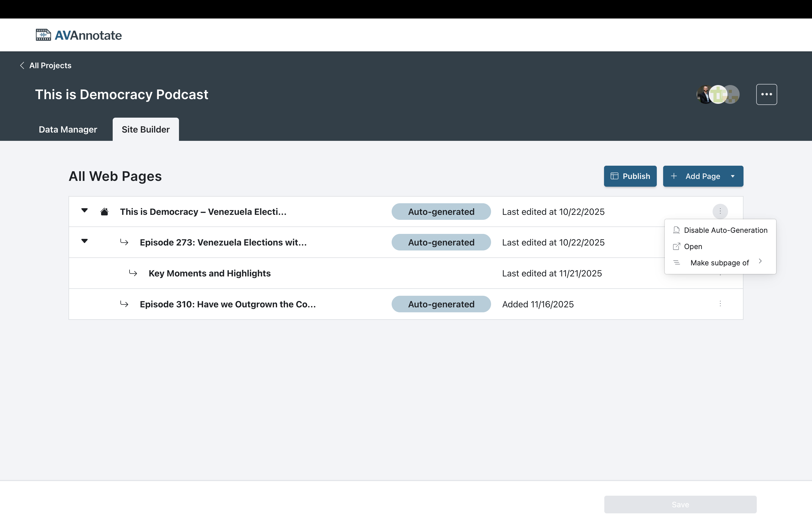The image size is (812, 528).
Task: Choose Open in the context menu
Action: point(693,247)
